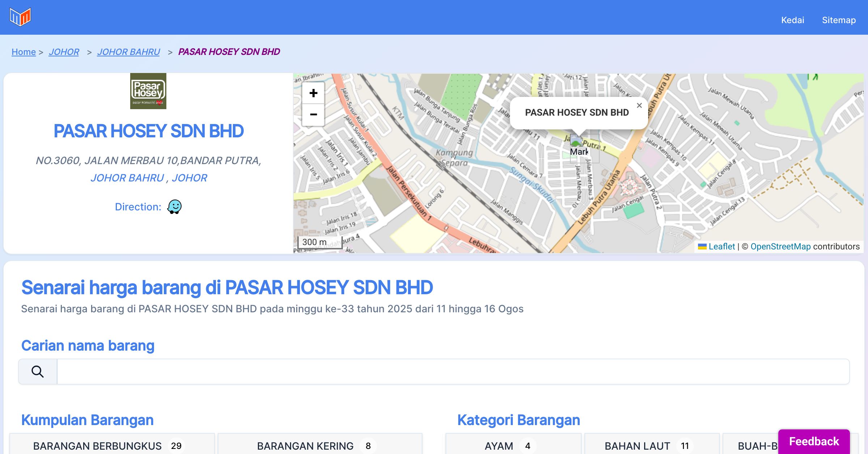Image resolution: width=868 pixels, height=454 pixels.
Task: Zoom in on the map
Action: (x=313, y=93)
